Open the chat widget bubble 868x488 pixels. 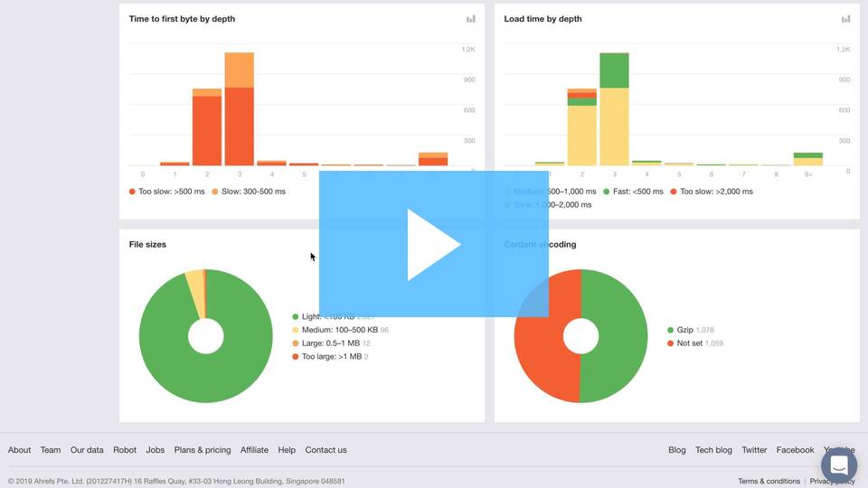[839, 465]
